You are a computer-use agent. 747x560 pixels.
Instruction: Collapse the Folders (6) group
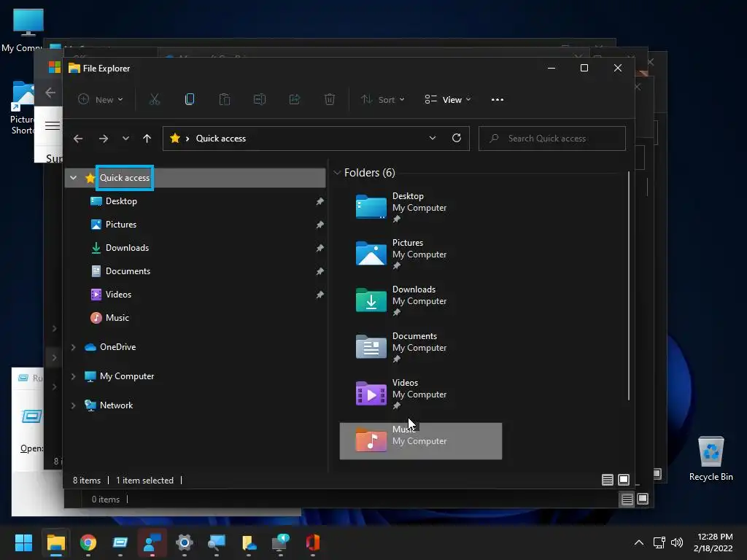point(337,172)
